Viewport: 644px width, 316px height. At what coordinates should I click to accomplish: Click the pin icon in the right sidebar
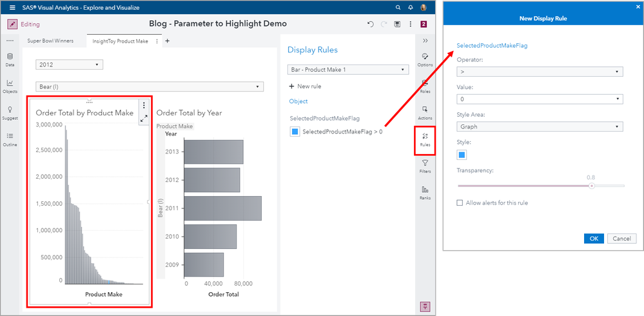[425, 306]
